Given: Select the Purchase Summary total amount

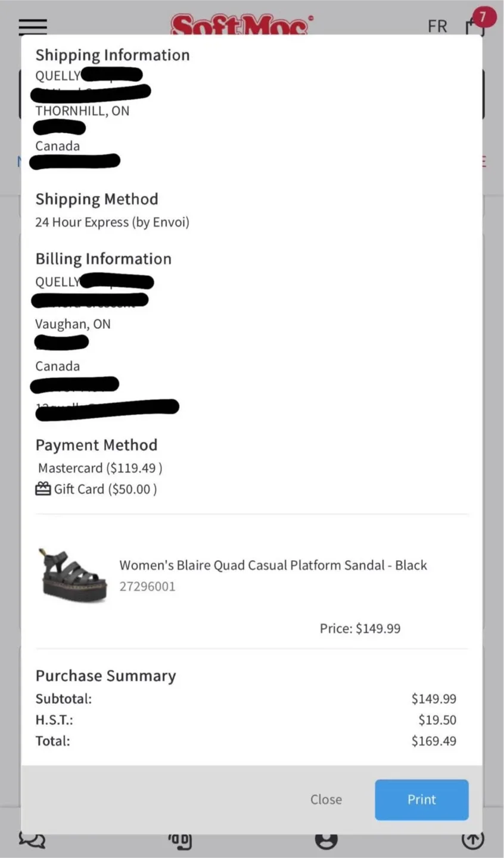Looking at the screenshot, I should tap(434, 741).
